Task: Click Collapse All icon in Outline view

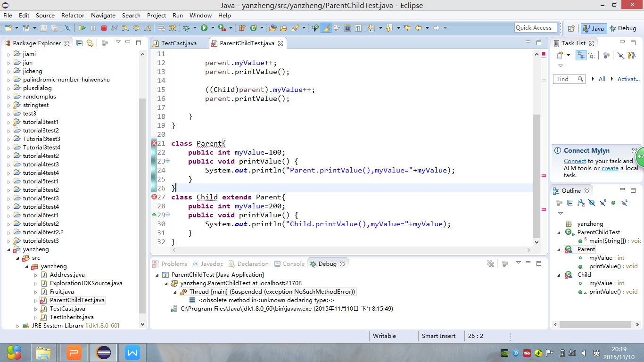Action: click(x=570, y=203)
